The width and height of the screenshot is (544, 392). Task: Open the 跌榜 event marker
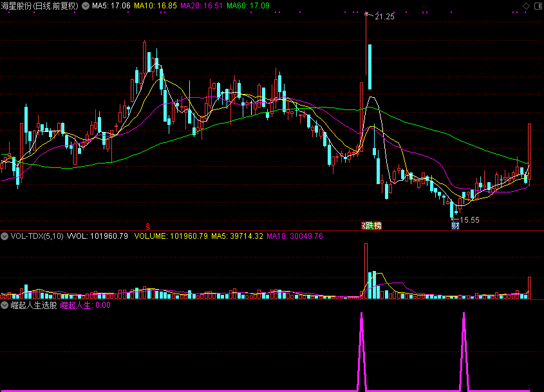(371, 225)
